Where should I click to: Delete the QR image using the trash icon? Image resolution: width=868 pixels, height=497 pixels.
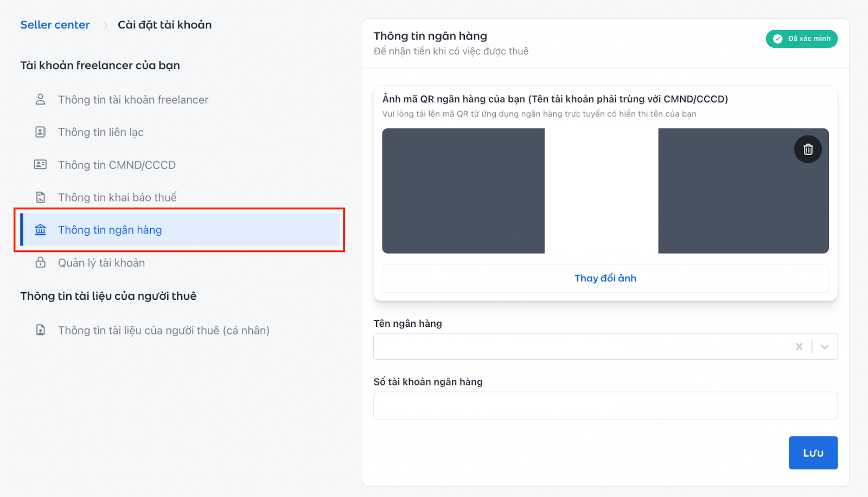[807, 149]
